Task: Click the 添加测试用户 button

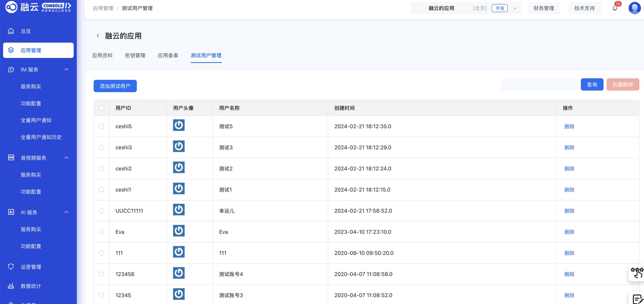Action: point(115,86)
